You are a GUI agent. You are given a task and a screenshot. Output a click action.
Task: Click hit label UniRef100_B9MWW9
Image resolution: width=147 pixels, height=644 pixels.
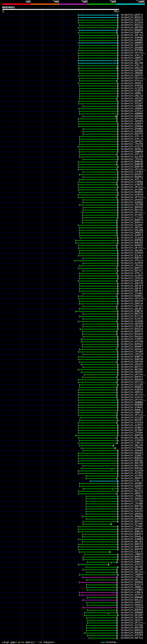point(132,116)
